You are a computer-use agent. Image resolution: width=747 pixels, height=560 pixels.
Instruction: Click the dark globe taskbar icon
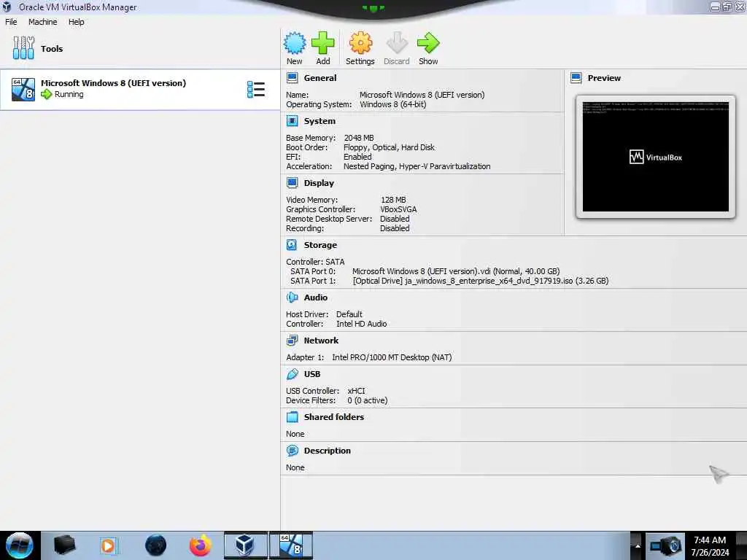coord(156,545)
